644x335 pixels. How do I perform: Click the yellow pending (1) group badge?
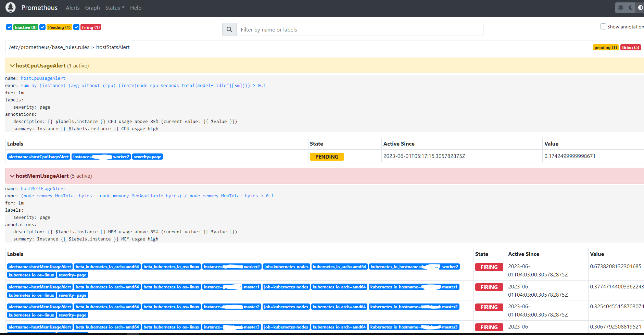[605, 48]
